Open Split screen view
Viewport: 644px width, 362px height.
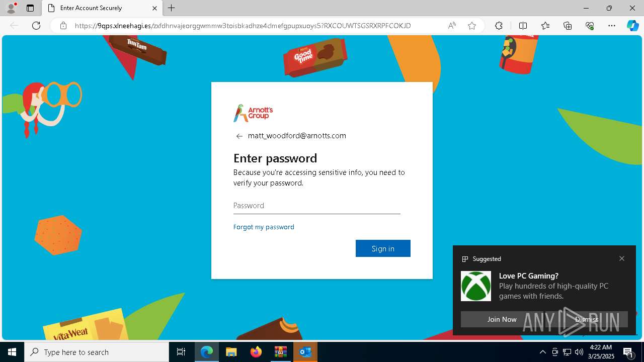tap(523, 26)
